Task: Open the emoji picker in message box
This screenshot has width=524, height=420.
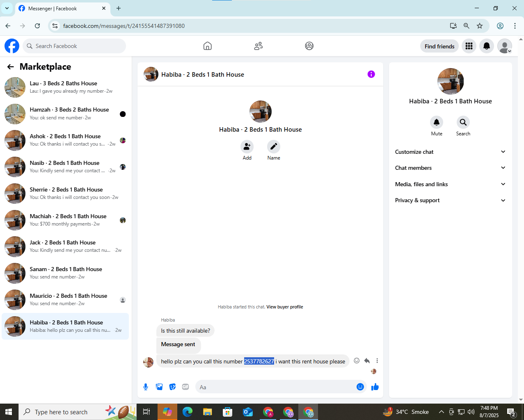Action: (x=360, y=387)
